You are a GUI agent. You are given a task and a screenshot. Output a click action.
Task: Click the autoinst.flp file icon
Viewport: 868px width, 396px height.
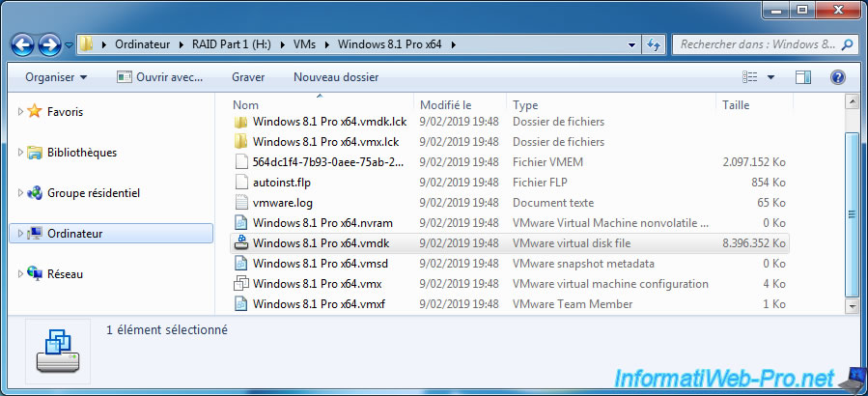(241, 183)
